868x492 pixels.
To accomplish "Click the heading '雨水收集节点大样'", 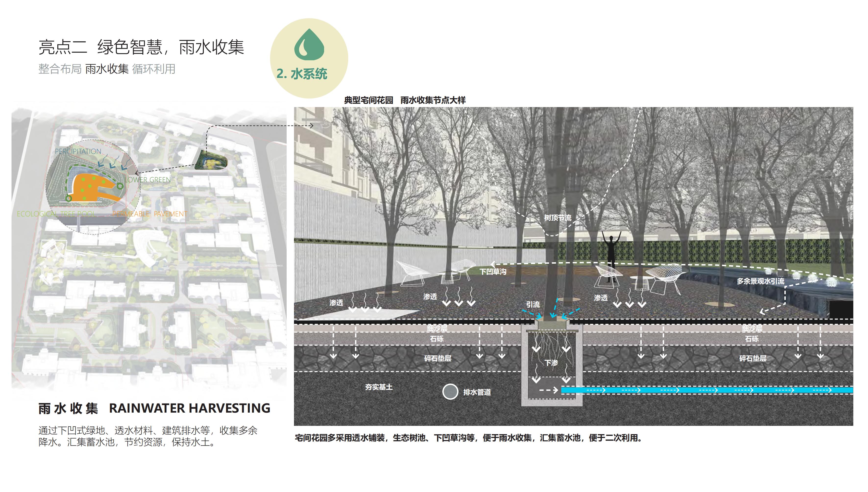I will pyautogui.click(x=433, y=100).
